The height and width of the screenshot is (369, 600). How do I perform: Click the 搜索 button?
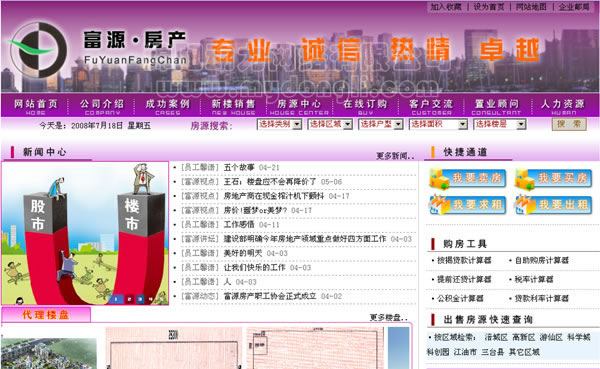[x=569, y=124]
